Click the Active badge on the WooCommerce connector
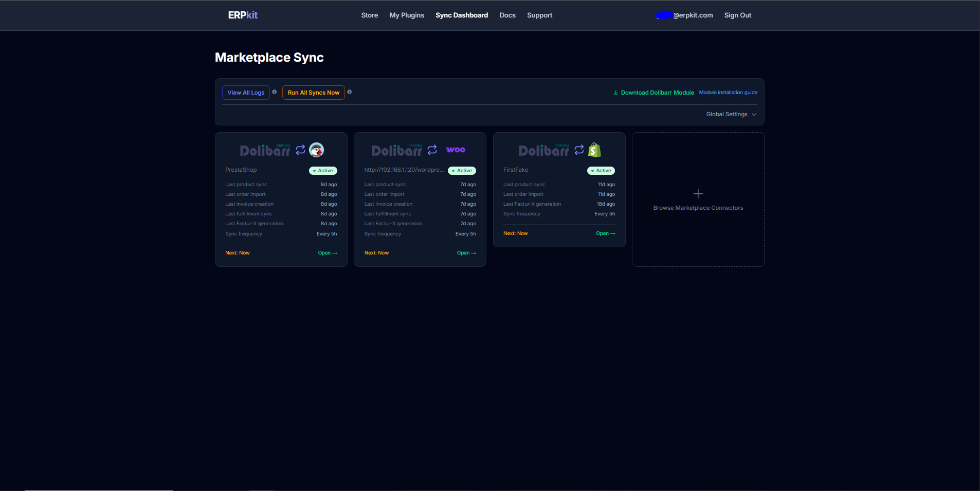The image size is (980, 491). click(x=462, y=170)
